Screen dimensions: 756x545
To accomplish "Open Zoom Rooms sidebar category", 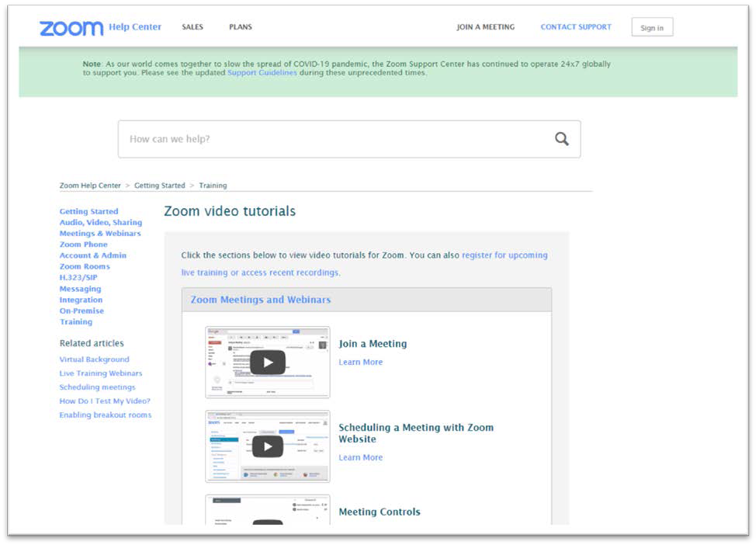I will click(x=85, y=267).
